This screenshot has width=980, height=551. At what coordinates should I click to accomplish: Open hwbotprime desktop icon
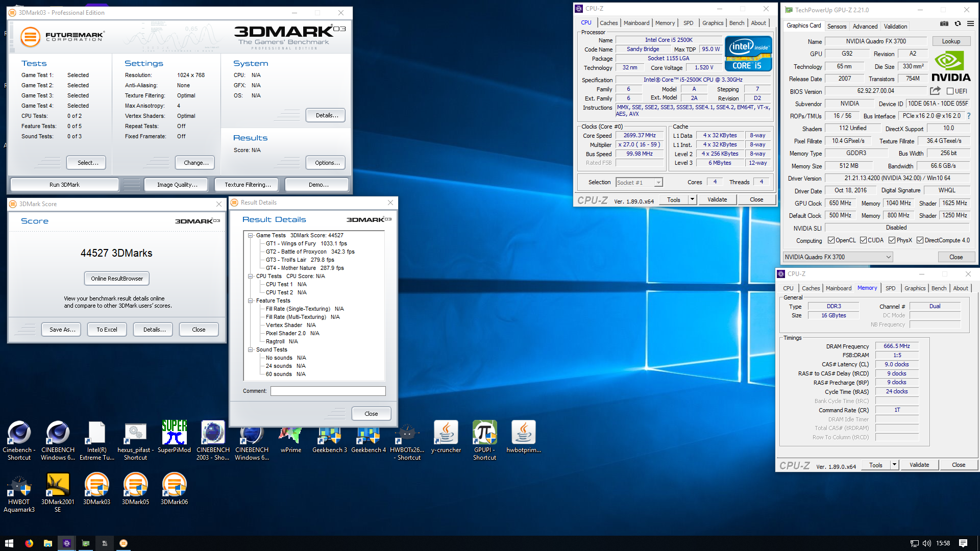pyautogui.click(x=523, y=437)
